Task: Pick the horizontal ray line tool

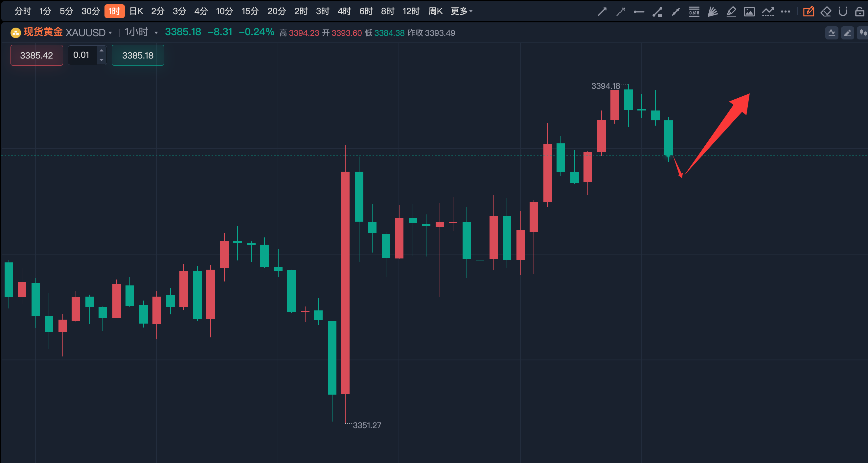Action: (639, 12)
